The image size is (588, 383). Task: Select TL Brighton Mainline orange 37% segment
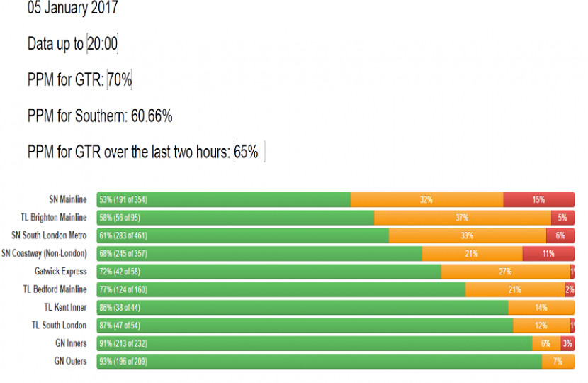click(462, 218)
